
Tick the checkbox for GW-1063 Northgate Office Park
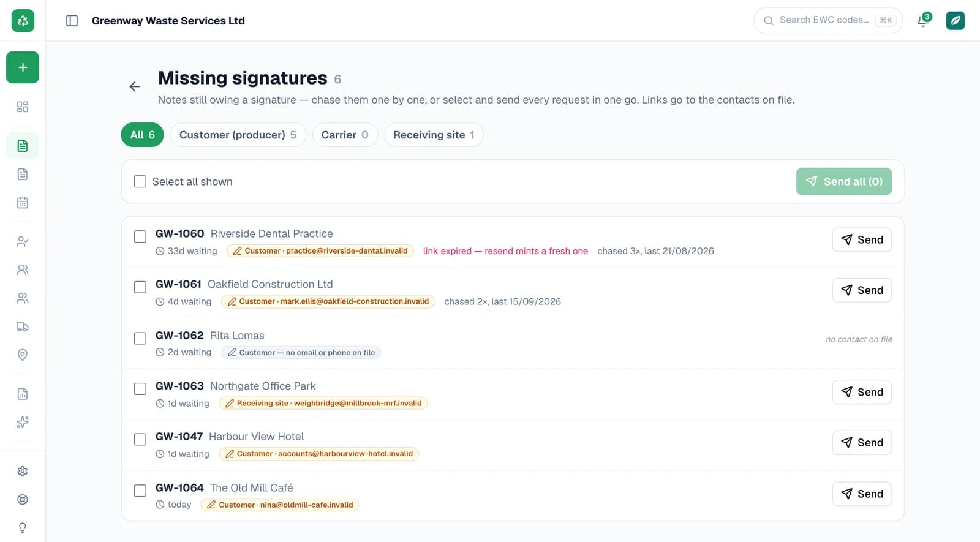pyautogui.click(x=140, y=389)
